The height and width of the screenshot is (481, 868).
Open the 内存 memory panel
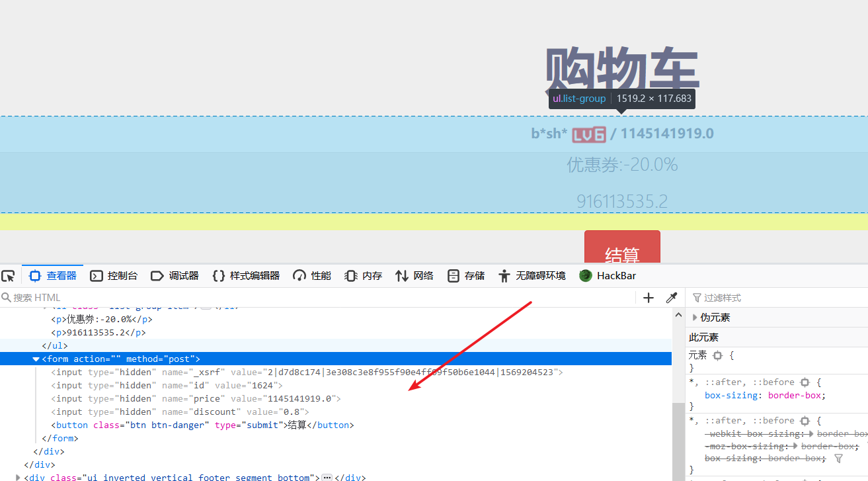click(x=364, y=276)
